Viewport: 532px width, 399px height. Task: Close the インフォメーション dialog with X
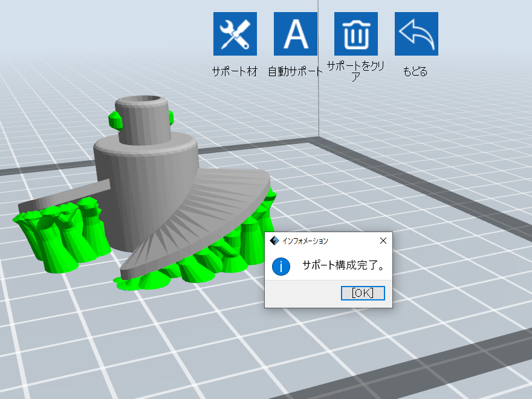[383, 240]
